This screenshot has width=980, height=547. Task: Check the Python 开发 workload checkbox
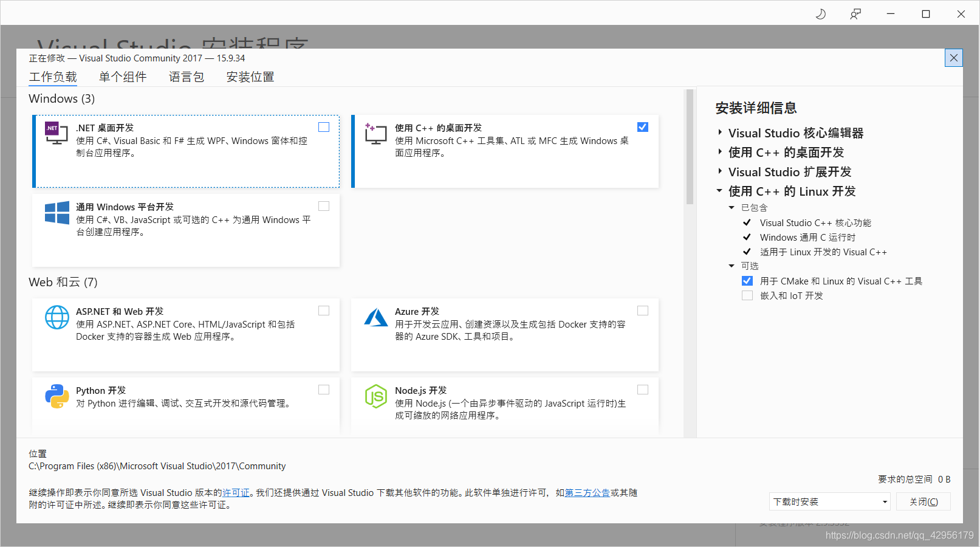tap(324, 390)
